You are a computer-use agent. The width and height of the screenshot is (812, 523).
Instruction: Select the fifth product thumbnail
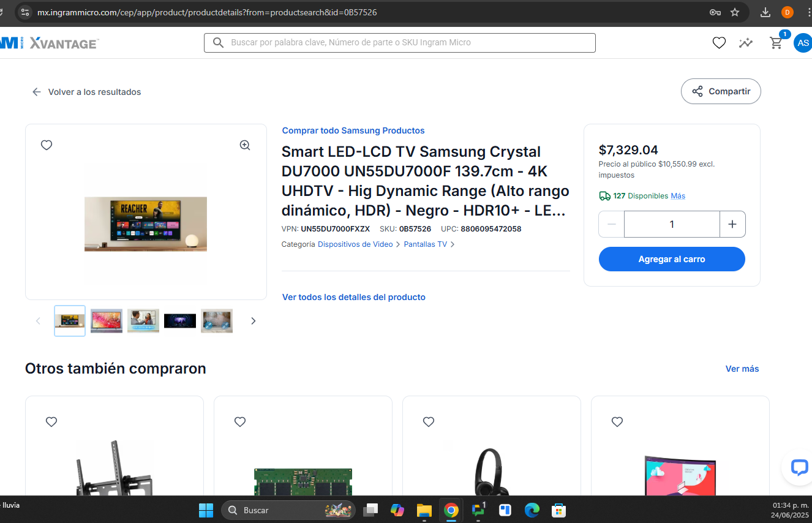pos(217,321)
